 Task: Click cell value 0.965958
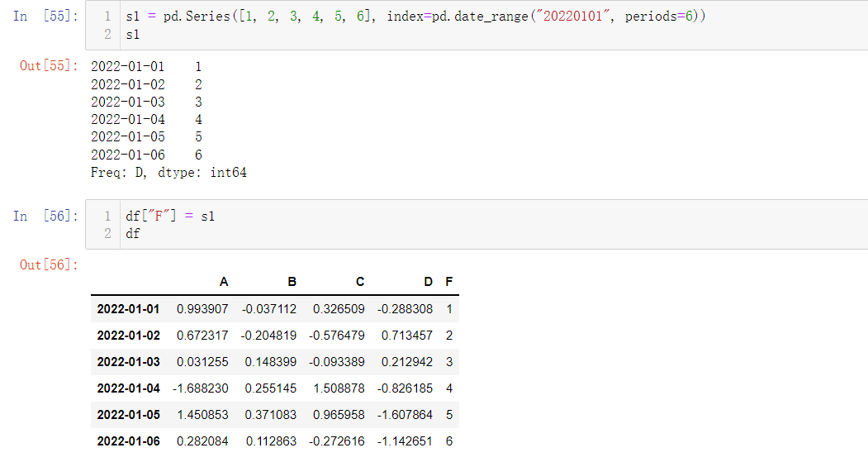339,415
